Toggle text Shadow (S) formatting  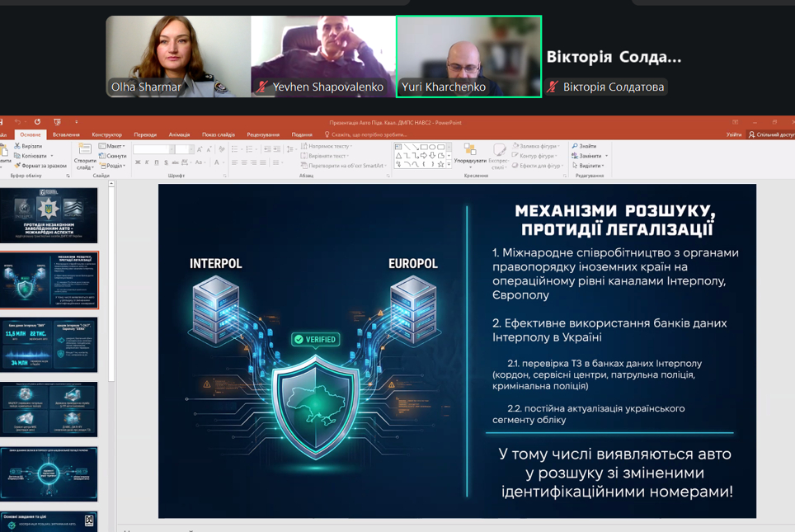[x=166, y=162]
